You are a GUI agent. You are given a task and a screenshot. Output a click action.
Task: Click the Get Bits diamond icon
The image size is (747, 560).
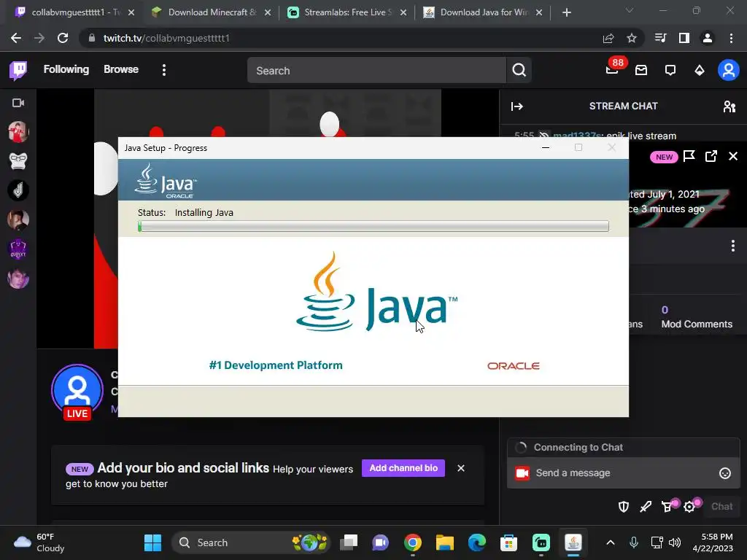pyautogui.click(x=700, y=71)
